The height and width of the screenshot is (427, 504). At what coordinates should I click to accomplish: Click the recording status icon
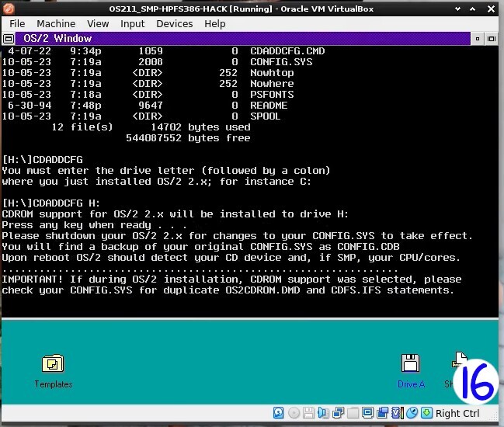(x=382, y=413)
